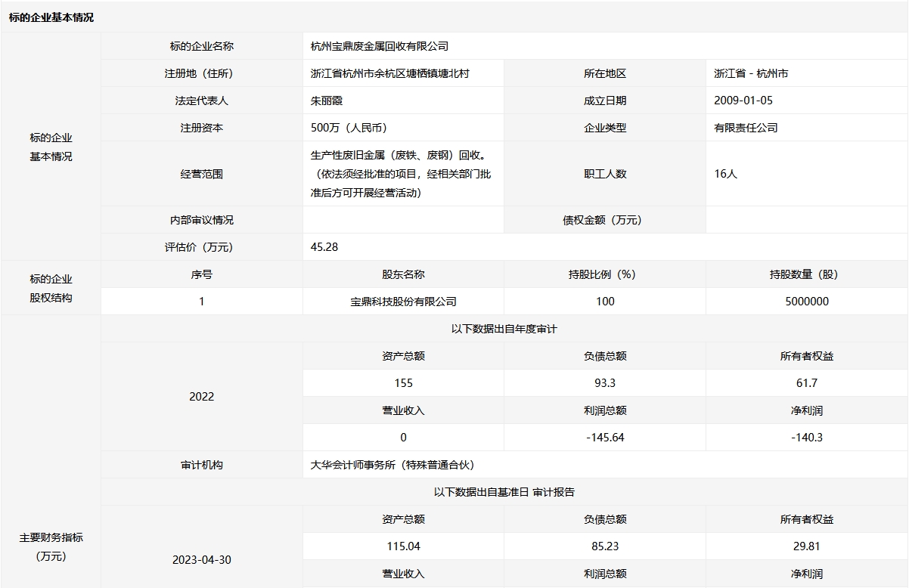Select the shareholding ratio value 100
The image size is (909, 588).
(605, 302)
